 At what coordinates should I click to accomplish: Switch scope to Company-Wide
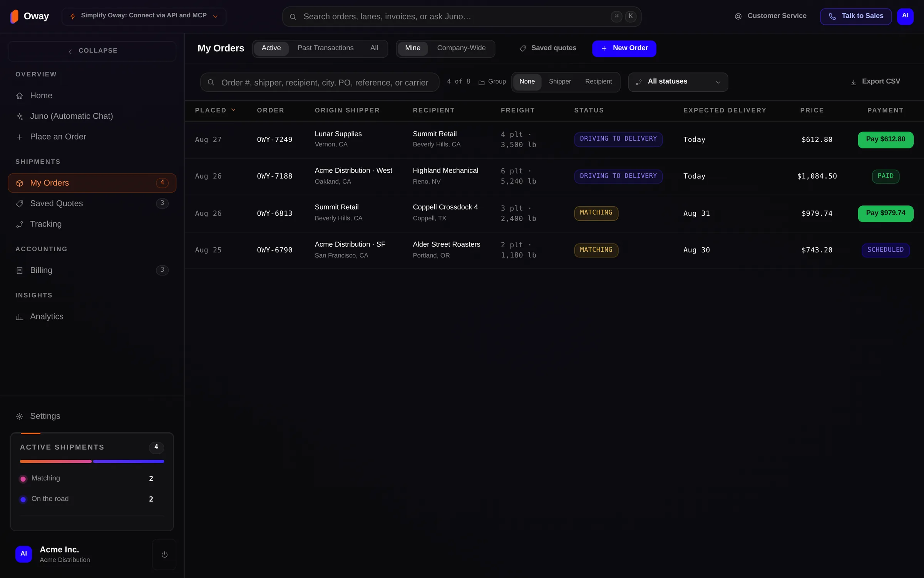pyautogui.click(x=461, y=48)
